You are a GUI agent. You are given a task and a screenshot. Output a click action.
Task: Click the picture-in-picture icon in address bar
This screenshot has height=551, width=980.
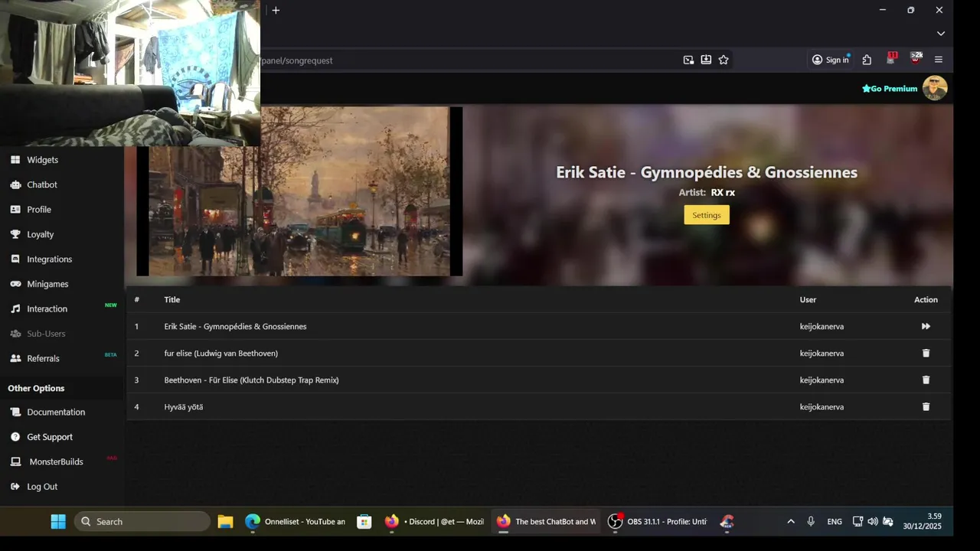(x=688, y=60)
